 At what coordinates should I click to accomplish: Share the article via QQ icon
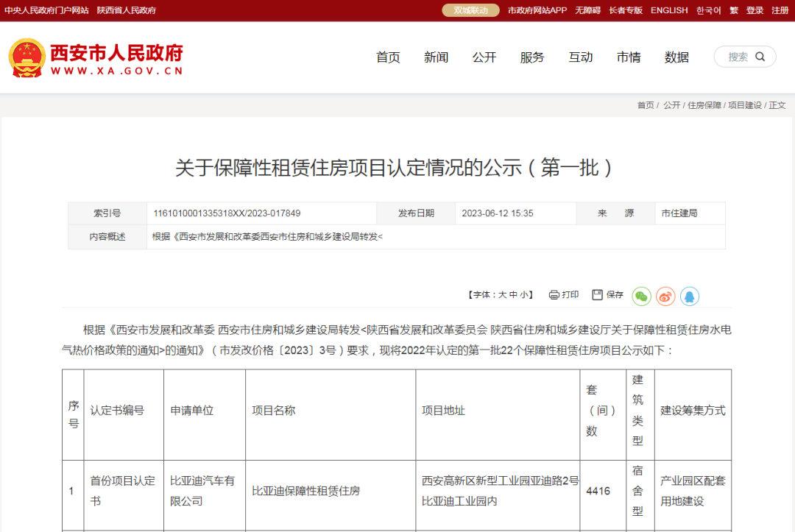[x=689, y=296]
